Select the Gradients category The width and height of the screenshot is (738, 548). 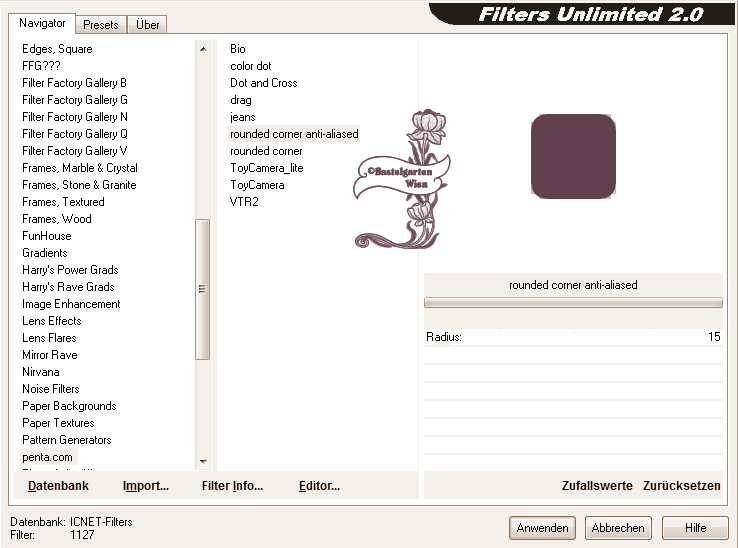coord(45,253)
